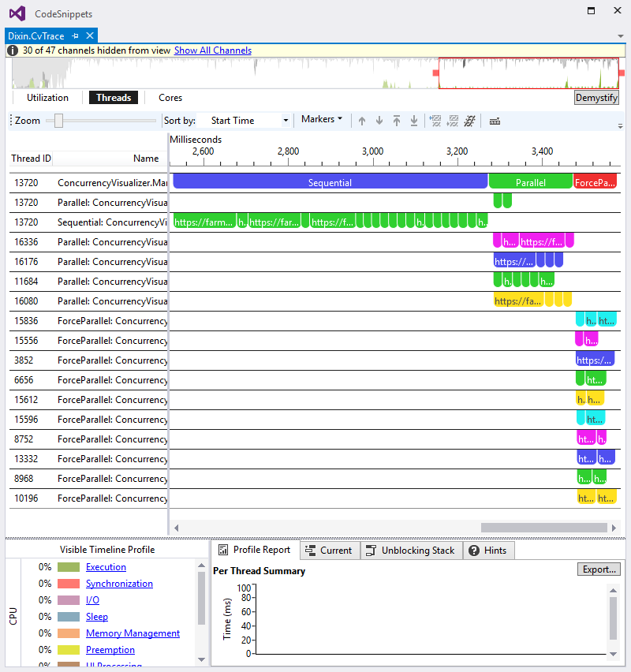The image size is (631, 672).
Task: Click the blue https:/... span in row 3852
Action: point(595,359)
